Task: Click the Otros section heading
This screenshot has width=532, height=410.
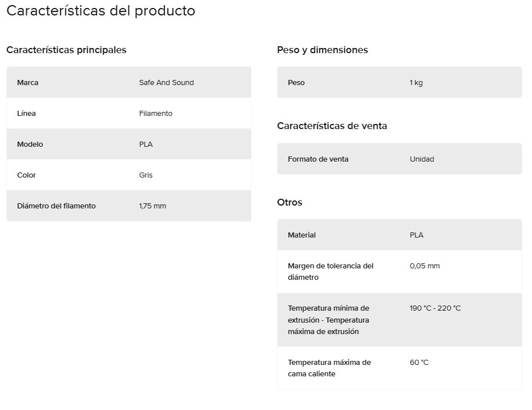Action: tap(289, 202)
